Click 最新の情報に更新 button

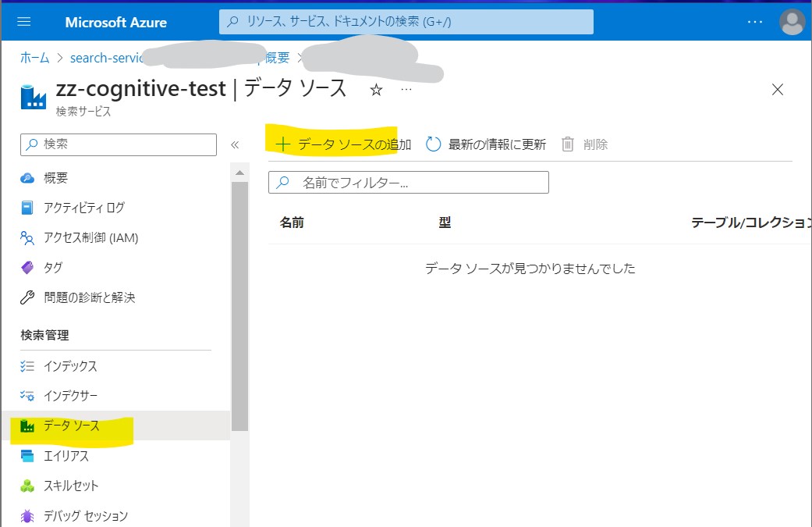[486, 144]
